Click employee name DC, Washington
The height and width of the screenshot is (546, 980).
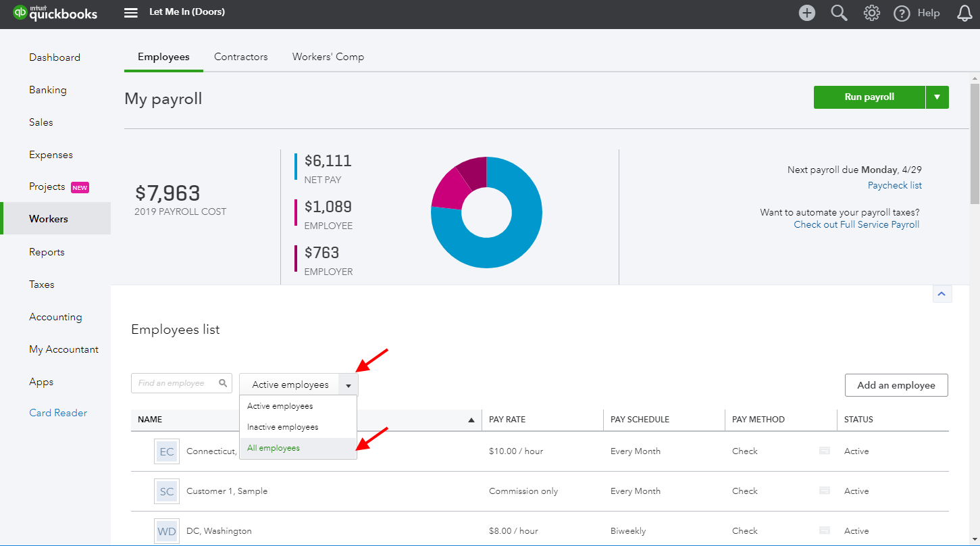coord(219,531)
